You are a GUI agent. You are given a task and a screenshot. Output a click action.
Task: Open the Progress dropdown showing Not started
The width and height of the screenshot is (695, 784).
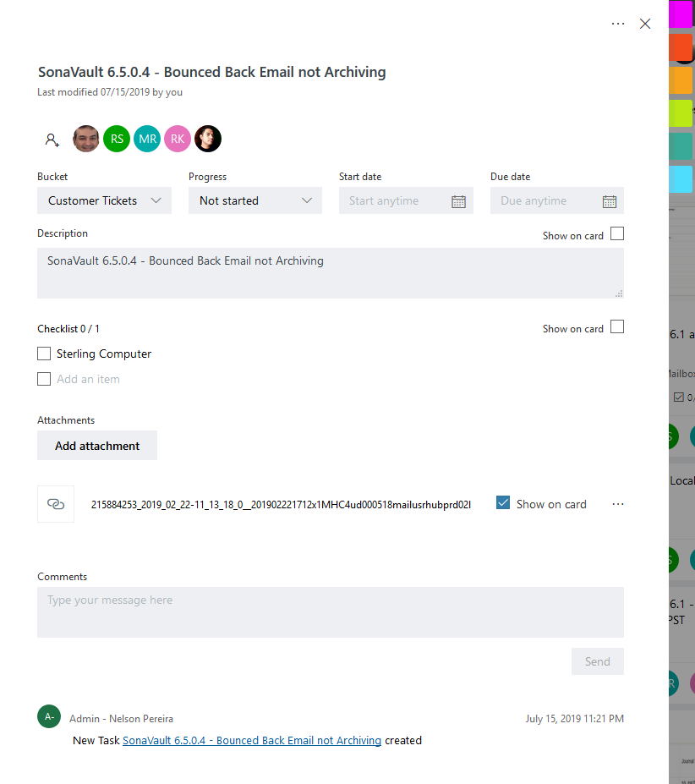pyautogui.click(x=254, y=200)
